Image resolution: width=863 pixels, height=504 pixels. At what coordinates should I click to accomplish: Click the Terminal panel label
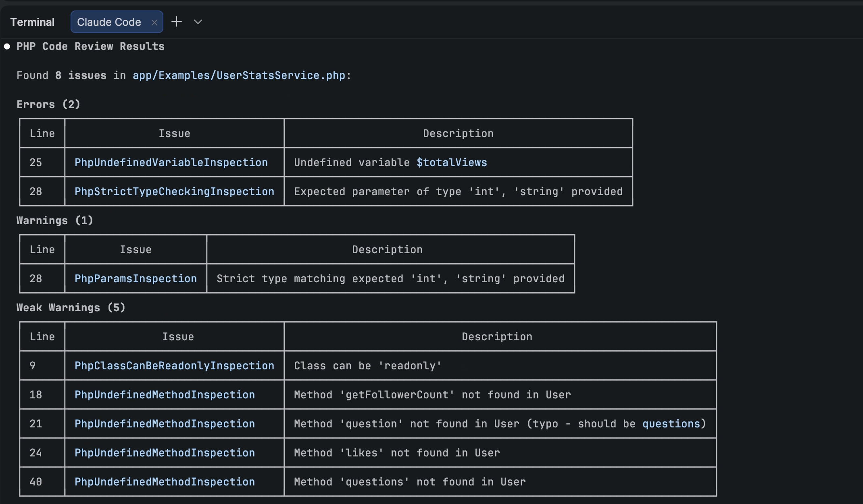(32, 22)
